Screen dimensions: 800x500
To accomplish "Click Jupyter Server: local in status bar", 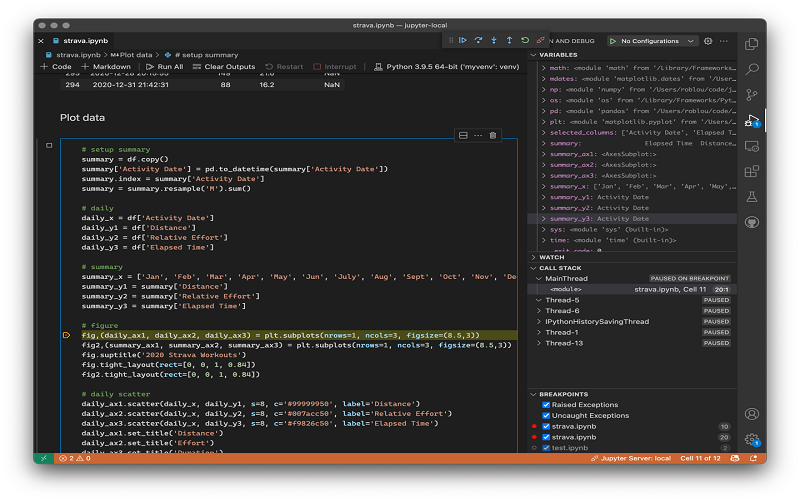I will [x=631, y=458].
